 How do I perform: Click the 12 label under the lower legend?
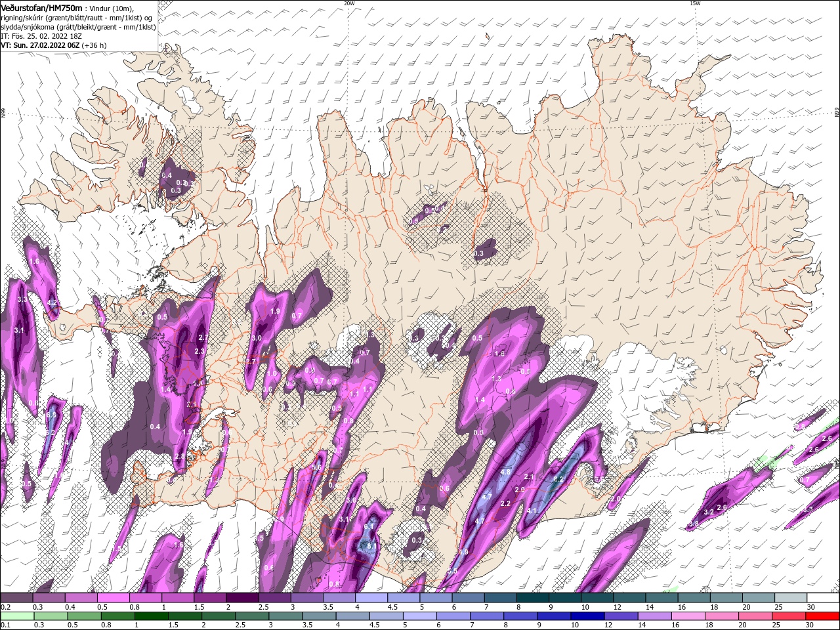(608, 625)
